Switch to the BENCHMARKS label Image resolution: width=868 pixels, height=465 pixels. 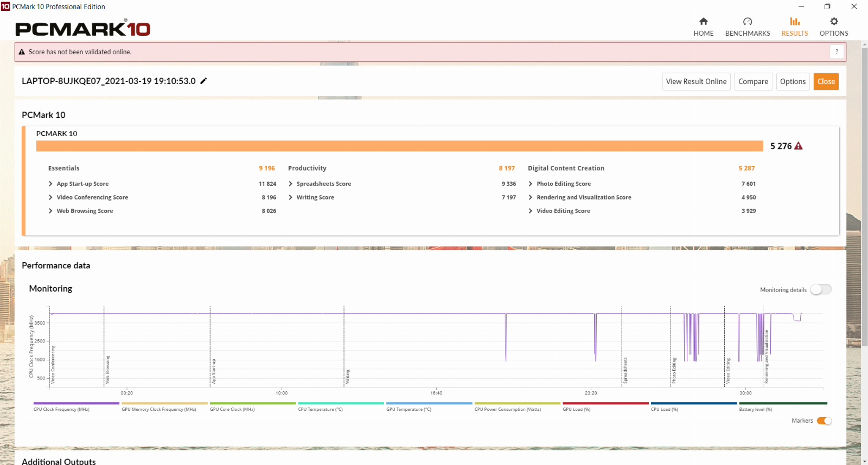748,33
